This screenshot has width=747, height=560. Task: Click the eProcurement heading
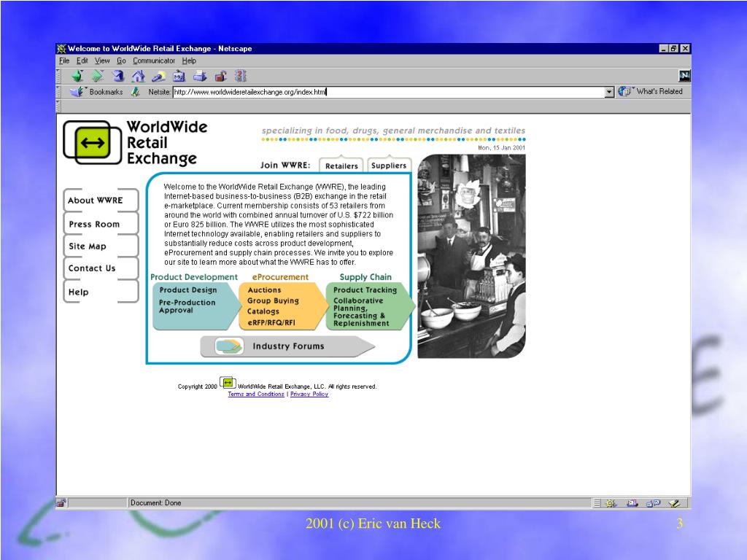(280, 277)
